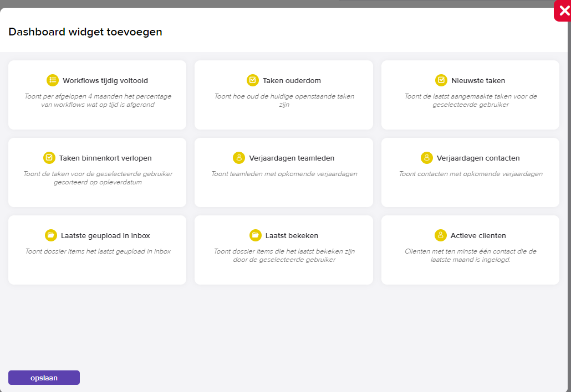Image resolution: width=571 pixels, height=392 pixels.
Task: Select the Workflows tijdig voltooid widget title
Action: pyautogui.click(x=105, y=80)
